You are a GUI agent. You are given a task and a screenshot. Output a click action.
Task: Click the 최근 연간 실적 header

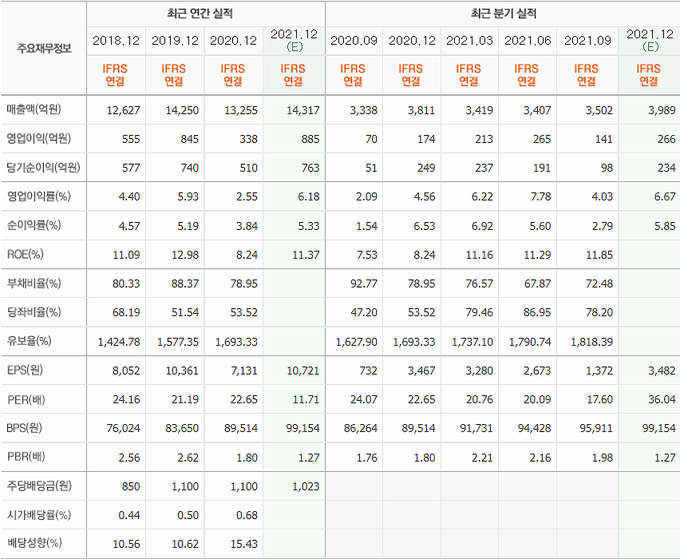pos(200,13)
